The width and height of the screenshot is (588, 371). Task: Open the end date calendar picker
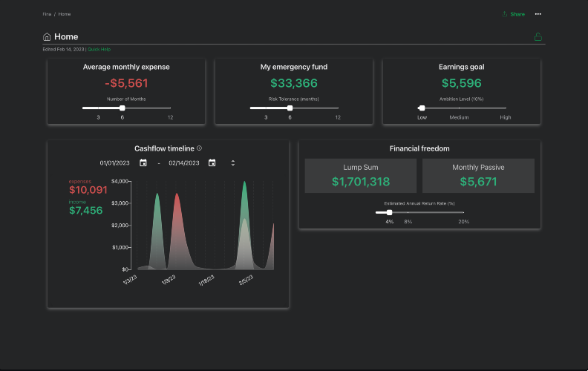coord(212,163)
